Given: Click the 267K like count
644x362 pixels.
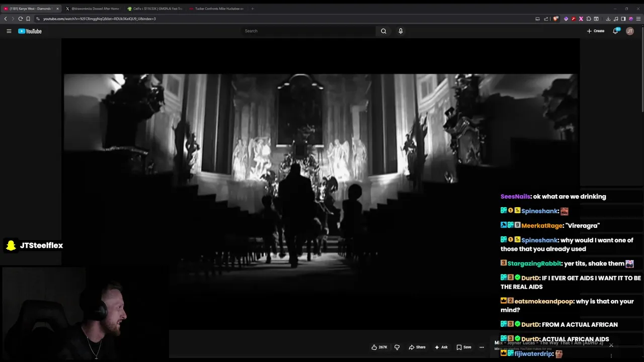Looking at the screenshot, I should tap(383, 347).
